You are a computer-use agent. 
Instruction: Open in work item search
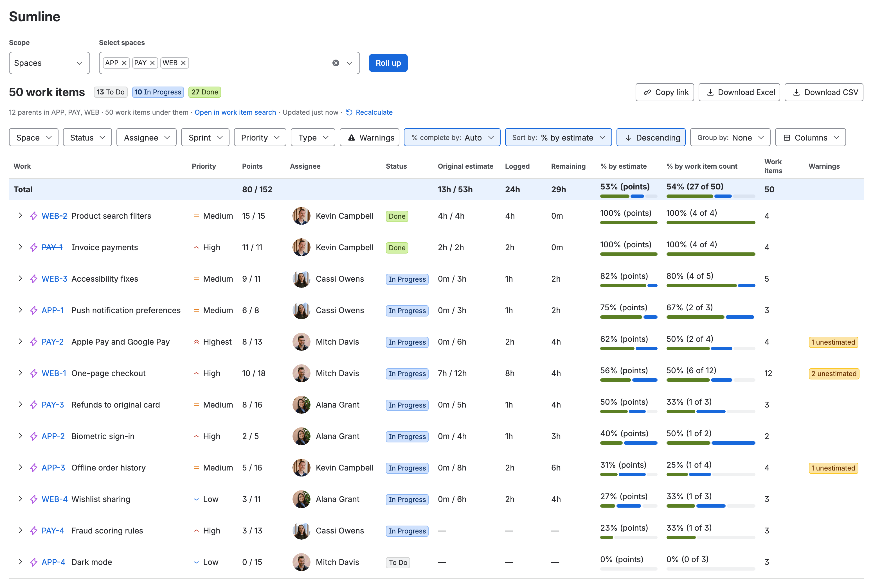[235, 112]
